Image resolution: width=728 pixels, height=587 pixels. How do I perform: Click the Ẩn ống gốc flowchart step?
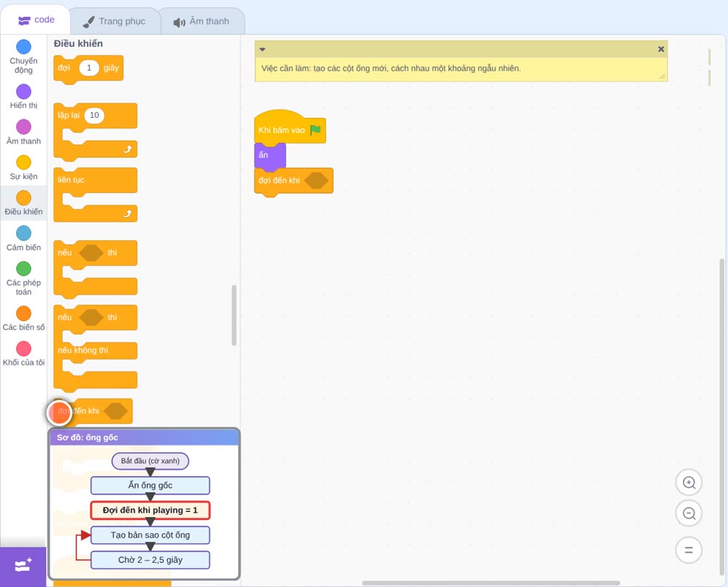click(150, 485)
